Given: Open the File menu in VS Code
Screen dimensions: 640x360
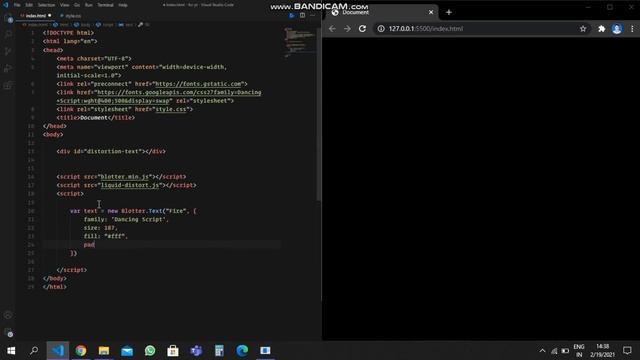Looking at the screenshot, I should pos(17,5).
